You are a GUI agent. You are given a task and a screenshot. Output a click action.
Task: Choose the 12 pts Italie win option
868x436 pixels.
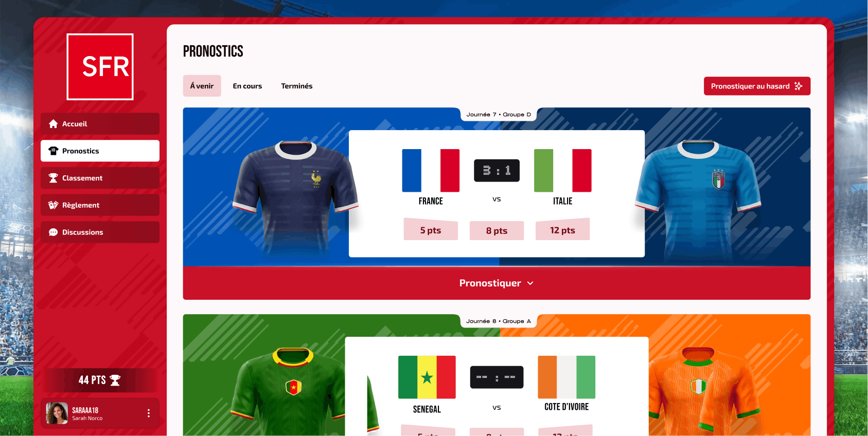tap(562, 230)
